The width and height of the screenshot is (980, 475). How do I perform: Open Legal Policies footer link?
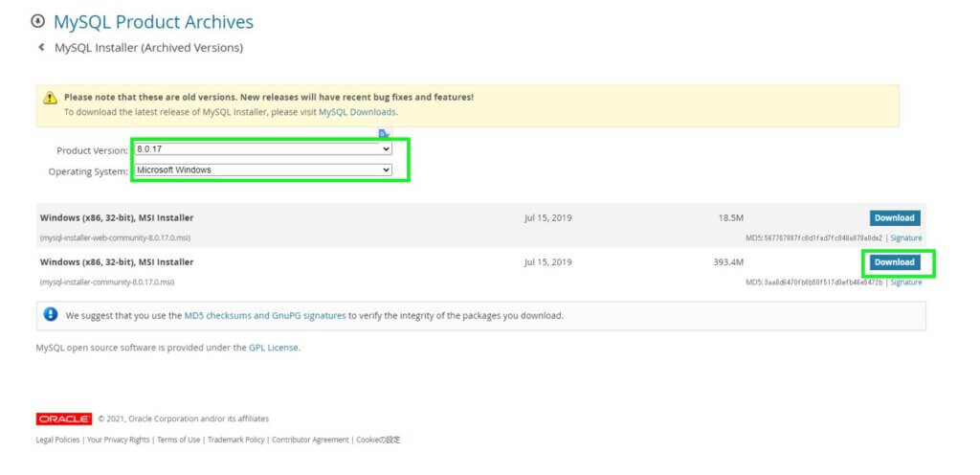click(x=57, y=440)
